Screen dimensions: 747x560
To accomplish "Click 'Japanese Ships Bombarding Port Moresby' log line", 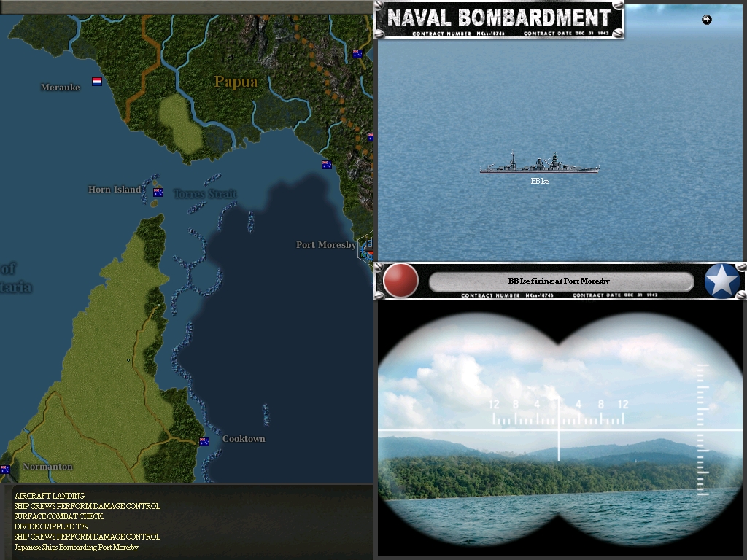I will tap(76, 547).
